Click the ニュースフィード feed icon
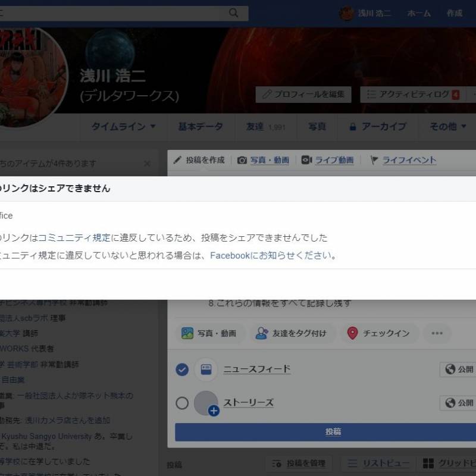 coord(206,369)
